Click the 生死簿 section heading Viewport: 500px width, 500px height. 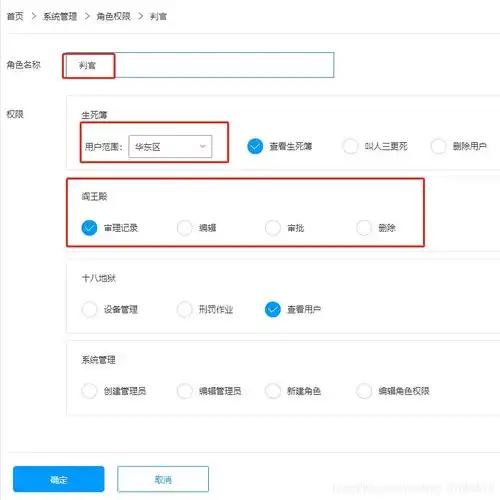coord(94,115)
